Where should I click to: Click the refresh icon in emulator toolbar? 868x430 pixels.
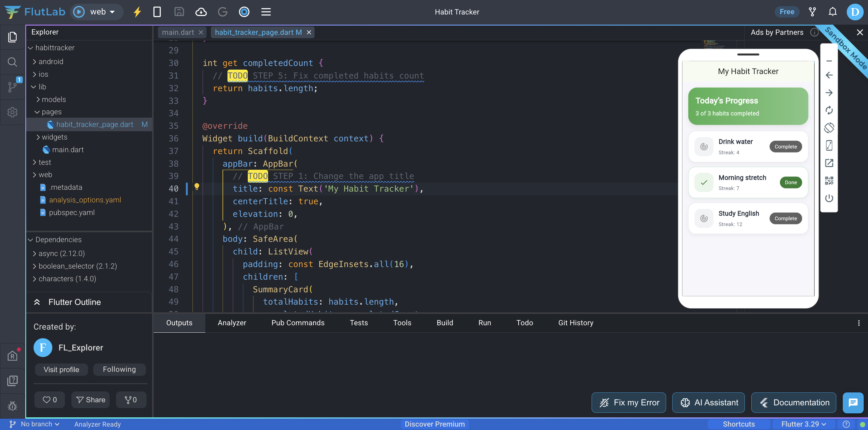829,110
